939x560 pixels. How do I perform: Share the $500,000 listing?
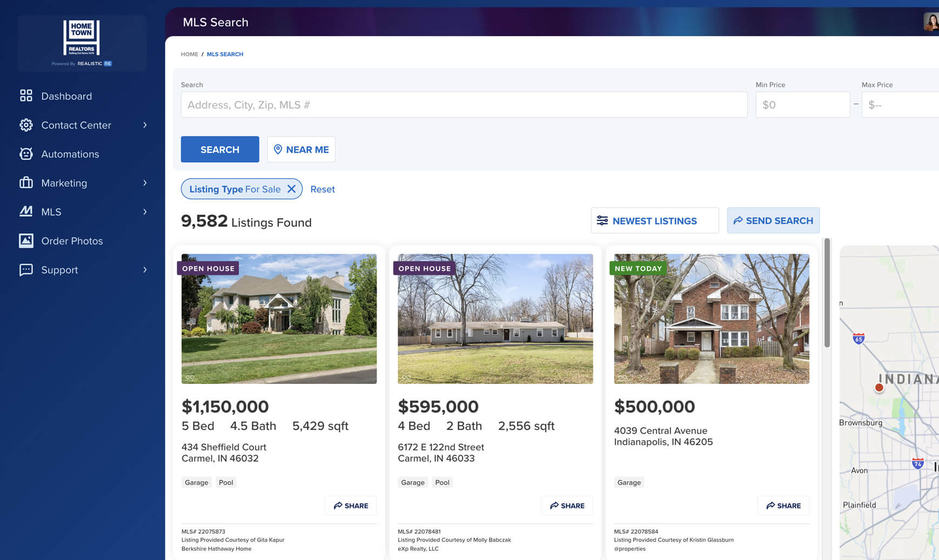783,505
